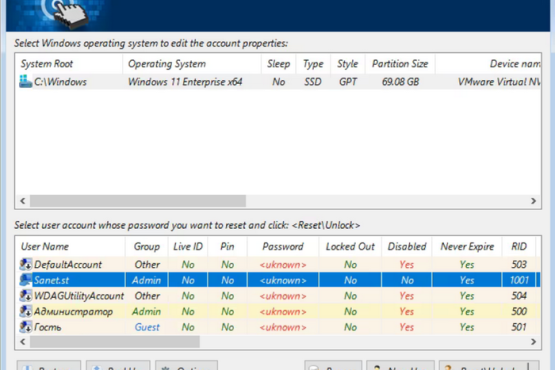Click the Locked Out column header
555x370 pixels.
coord(350,246)
